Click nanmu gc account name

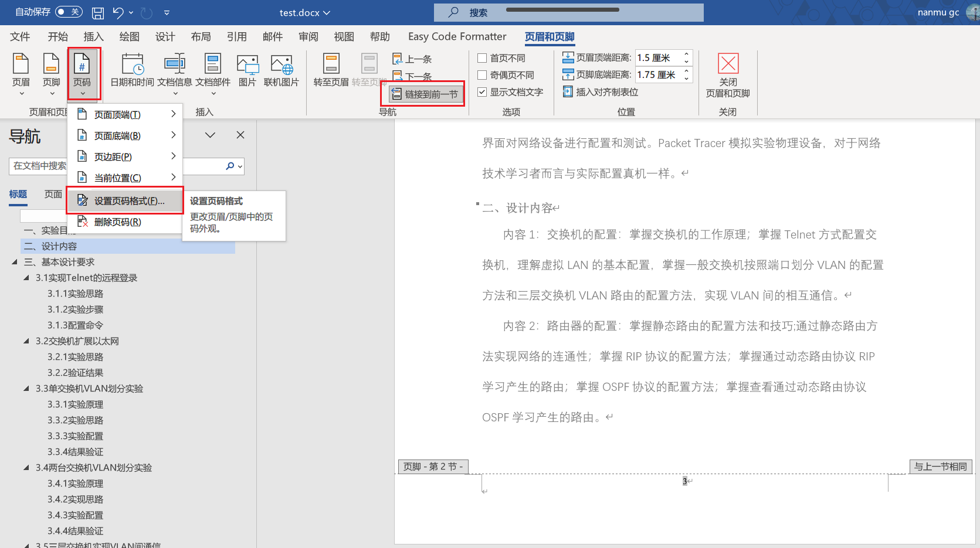pos(938,12)
